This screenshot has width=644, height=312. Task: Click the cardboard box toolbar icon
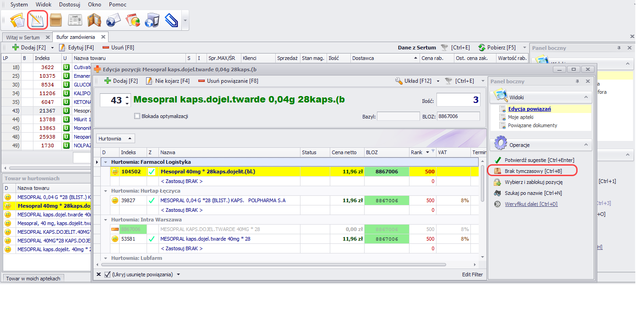coord(56,21)
